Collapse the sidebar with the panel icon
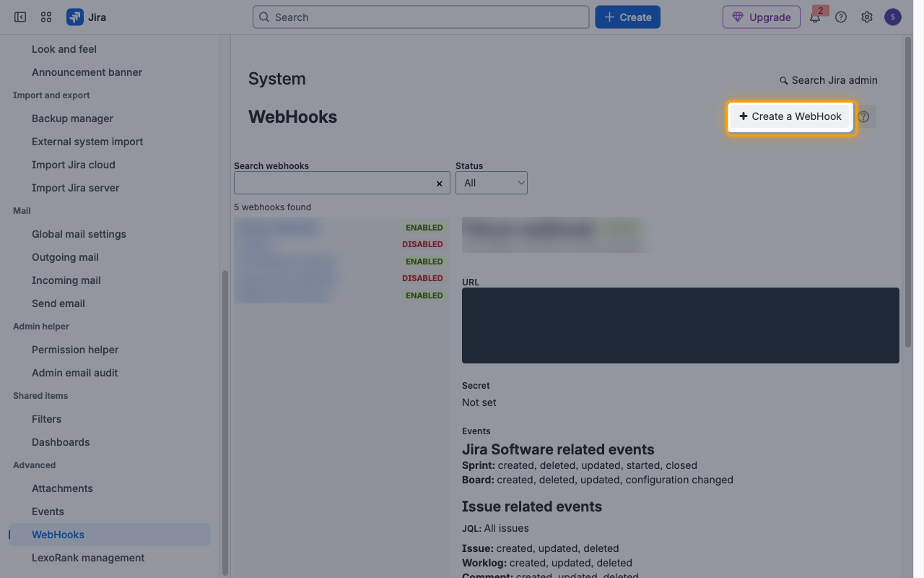 [20, 17]
